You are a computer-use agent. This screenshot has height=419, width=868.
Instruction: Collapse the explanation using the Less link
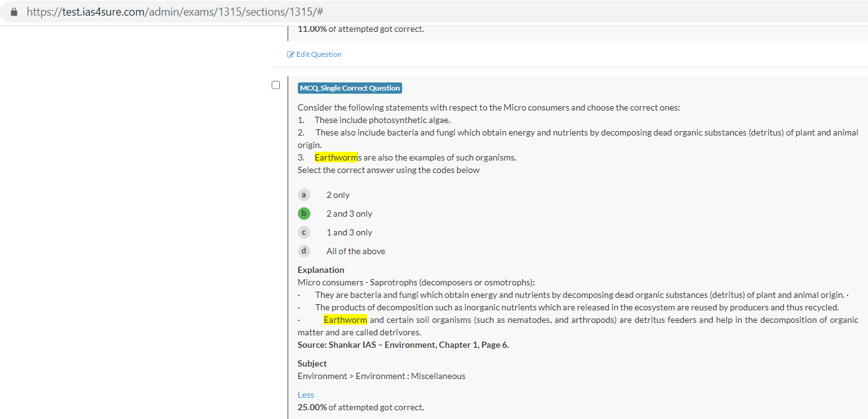[305, 395]
